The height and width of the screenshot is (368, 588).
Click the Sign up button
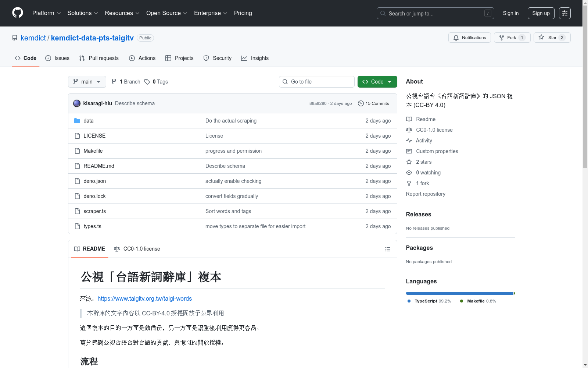click(541, 13)
